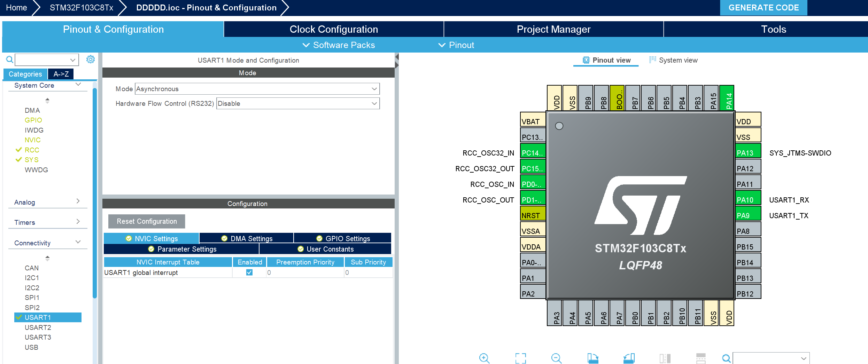Select pin PB12 on the chip
The height and width of the screenshot is (364, 868).
coord(748,291)
